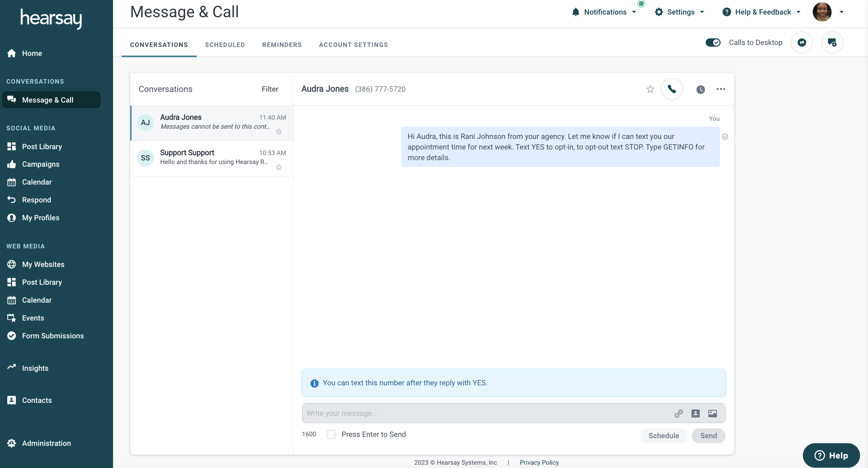Click the phone number (386) 777-5720
Viewport: 868px width, 468px height.
pos(380,89)
